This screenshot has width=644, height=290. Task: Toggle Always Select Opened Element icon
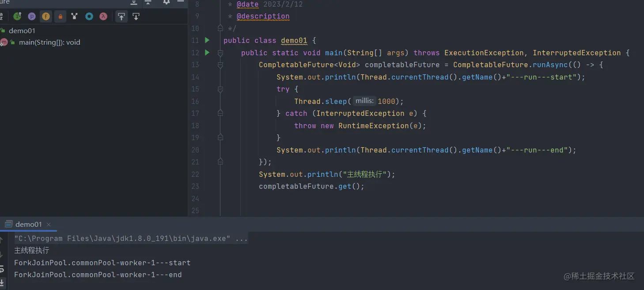pos(121,16)
